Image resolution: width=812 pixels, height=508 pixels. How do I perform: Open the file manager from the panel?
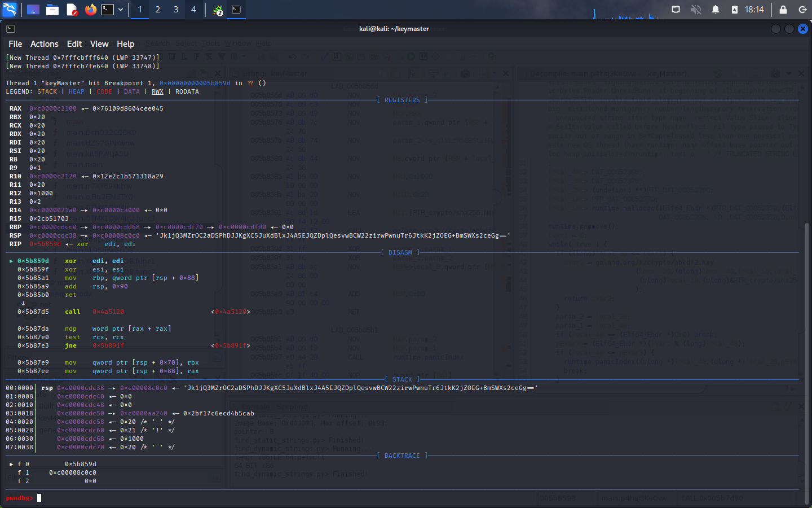(x=52, y=10)
